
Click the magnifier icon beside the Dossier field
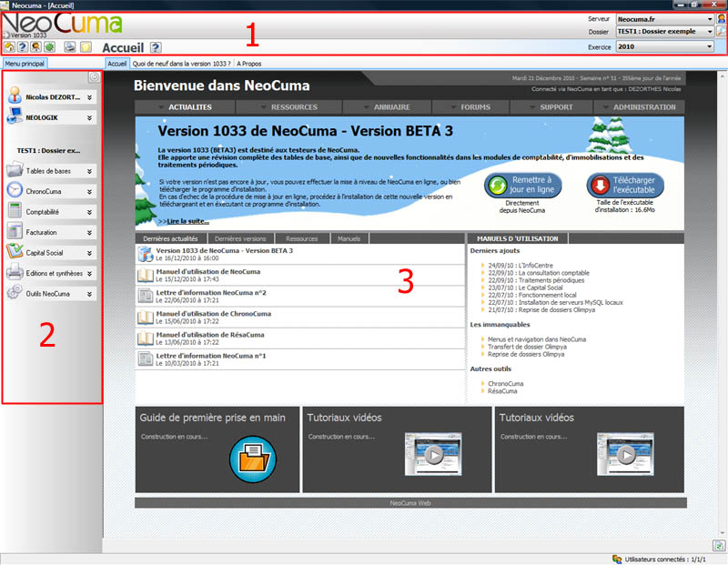pos(722,32)
